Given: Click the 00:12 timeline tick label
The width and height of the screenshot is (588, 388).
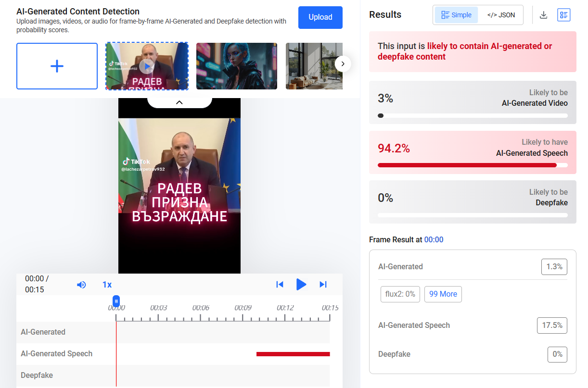Looking at the screenshot, I should click(x=285, y=308).
